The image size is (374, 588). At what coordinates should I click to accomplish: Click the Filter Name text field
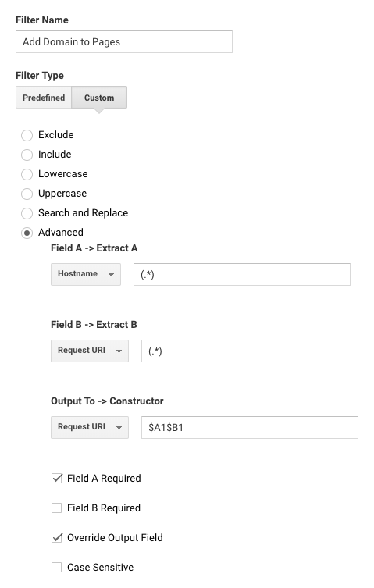pos(124,41)
